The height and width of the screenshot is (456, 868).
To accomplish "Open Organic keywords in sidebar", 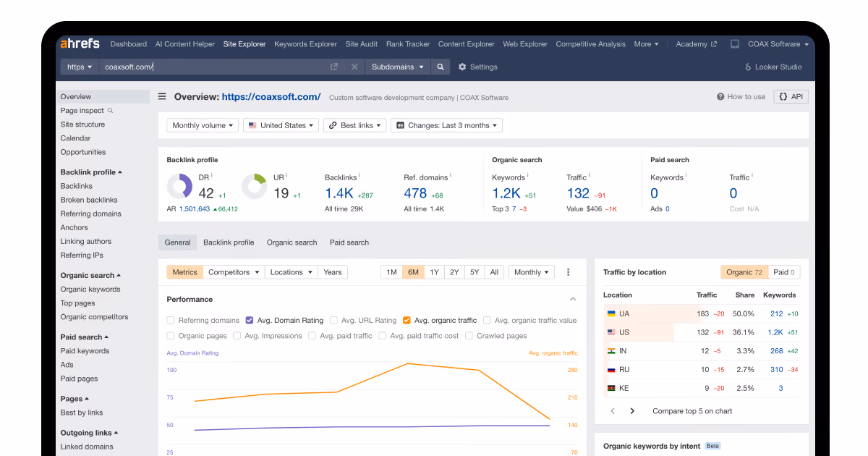I will pyautogui.click(x=90, y=289).
